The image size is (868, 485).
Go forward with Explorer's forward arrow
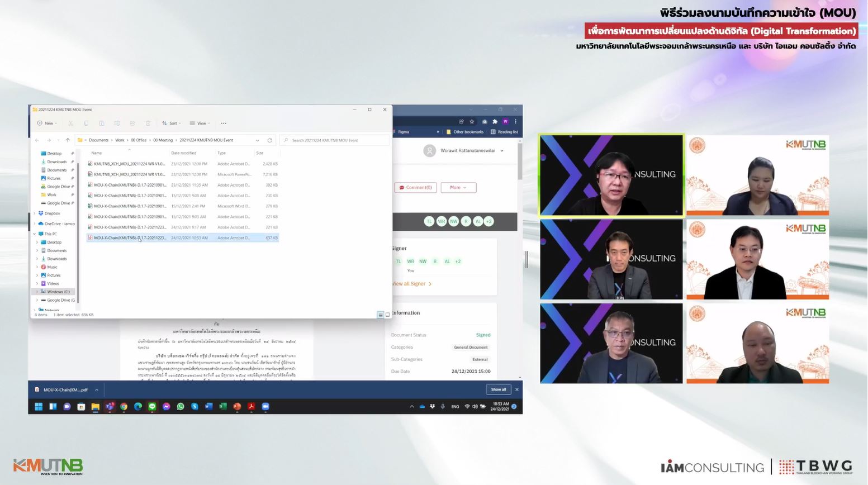pos(49,140)
